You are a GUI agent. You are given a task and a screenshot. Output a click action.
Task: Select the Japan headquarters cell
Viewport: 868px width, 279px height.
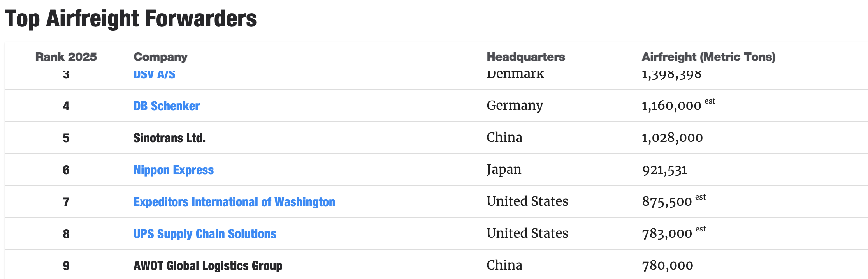[x=504, y=170]
